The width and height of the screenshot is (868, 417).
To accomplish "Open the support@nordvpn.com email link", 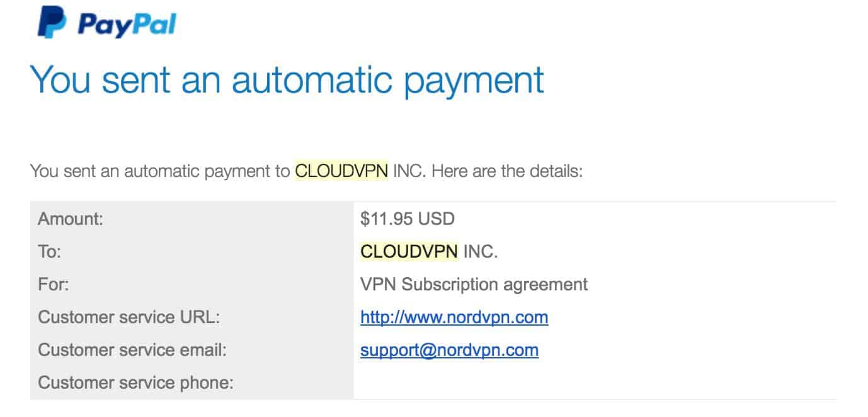I will tap(449, 350).
